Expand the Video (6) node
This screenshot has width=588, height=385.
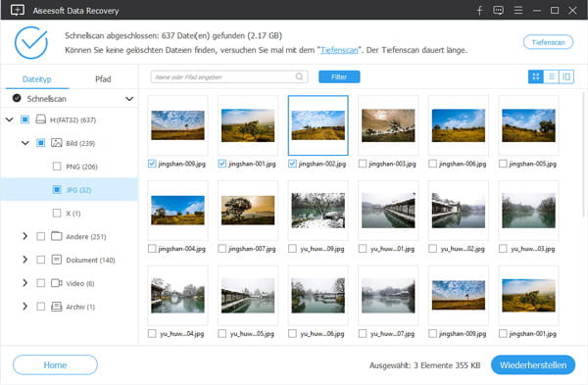point(25,283)
